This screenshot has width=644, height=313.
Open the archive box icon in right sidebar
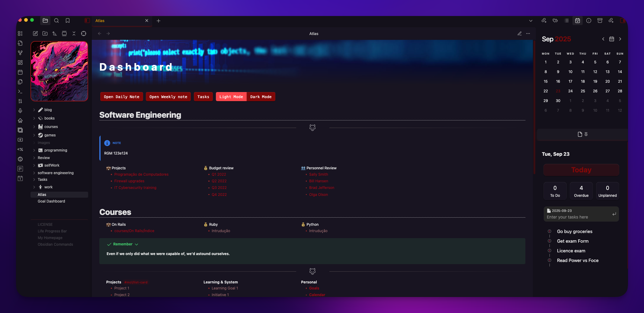pos(600,21)
